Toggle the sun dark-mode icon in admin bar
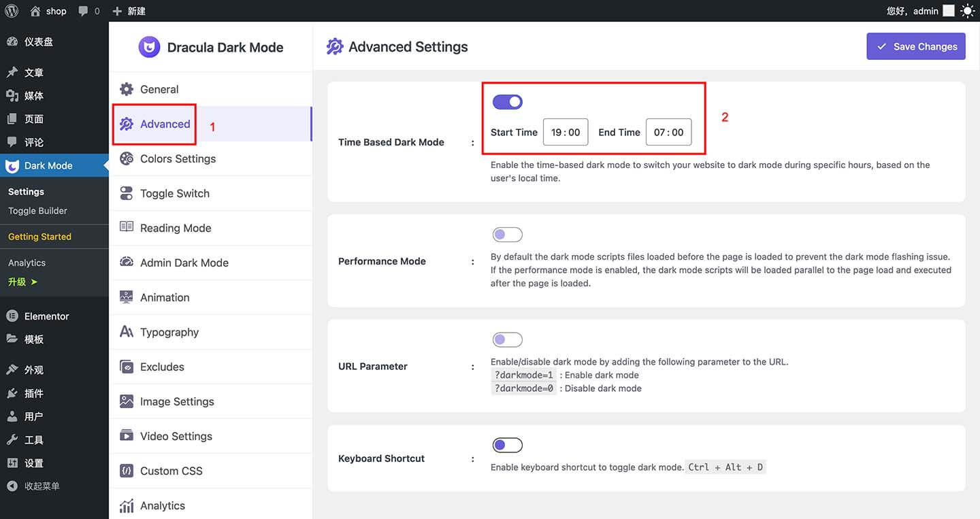 coord(967,11)
